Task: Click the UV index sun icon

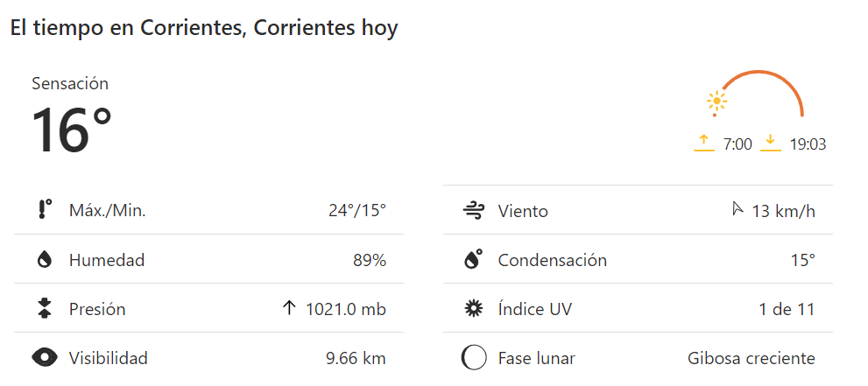Action: point(473,309)
